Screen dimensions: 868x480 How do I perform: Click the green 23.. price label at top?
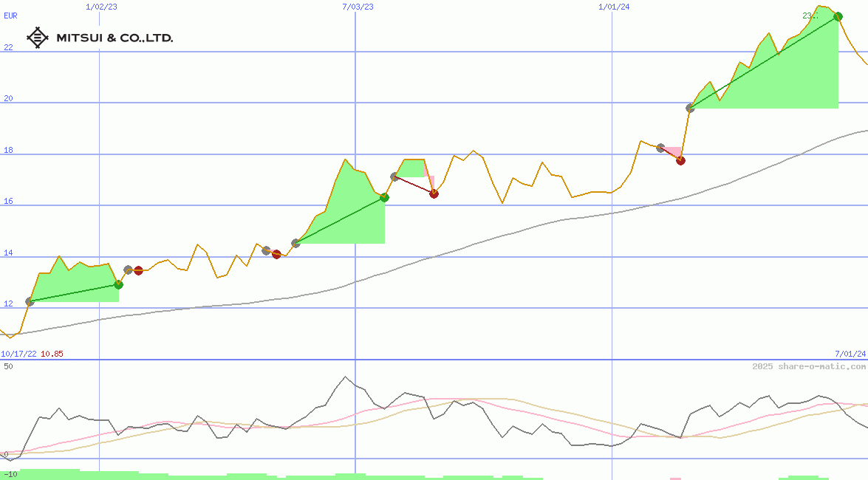pos(810,16)
